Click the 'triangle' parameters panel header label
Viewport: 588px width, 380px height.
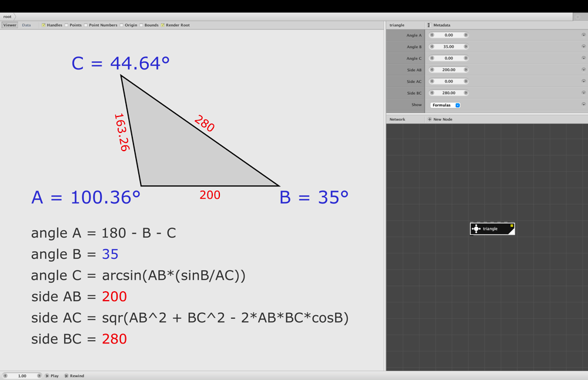[x=397, y=25]
